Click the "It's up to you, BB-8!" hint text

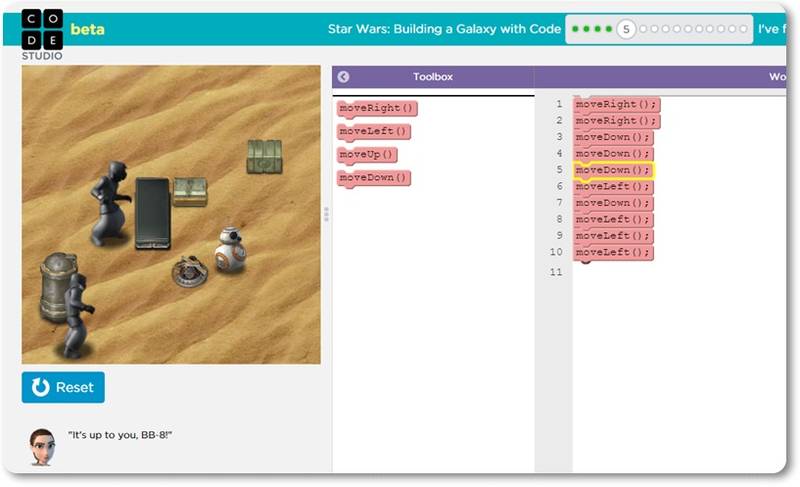[120, 435]
